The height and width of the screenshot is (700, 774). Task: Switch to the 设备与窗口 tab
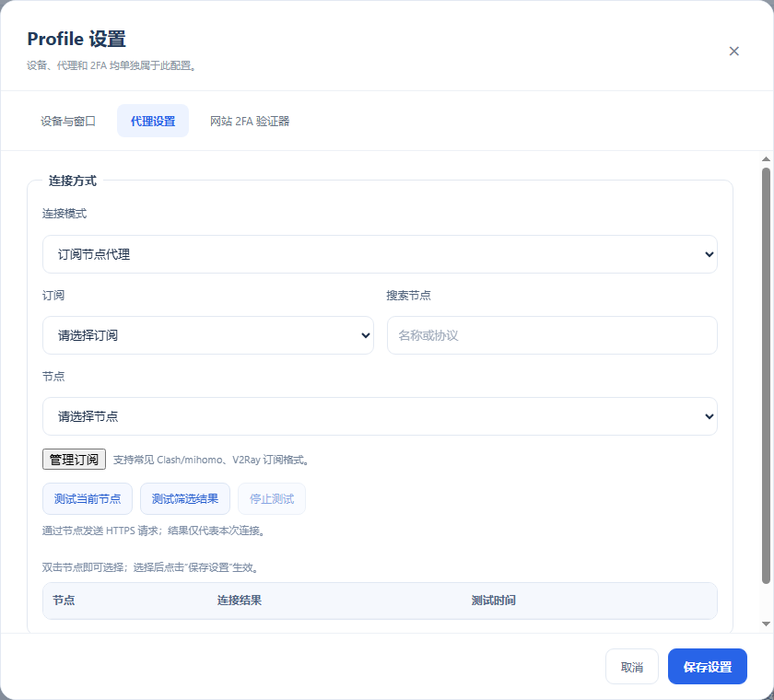coord(68,121)
